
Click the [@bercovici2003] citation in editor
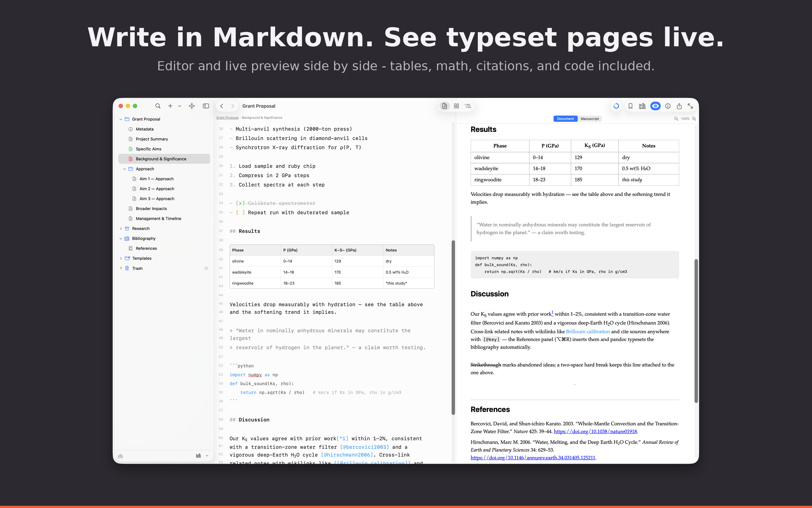[x=364, y=447]
